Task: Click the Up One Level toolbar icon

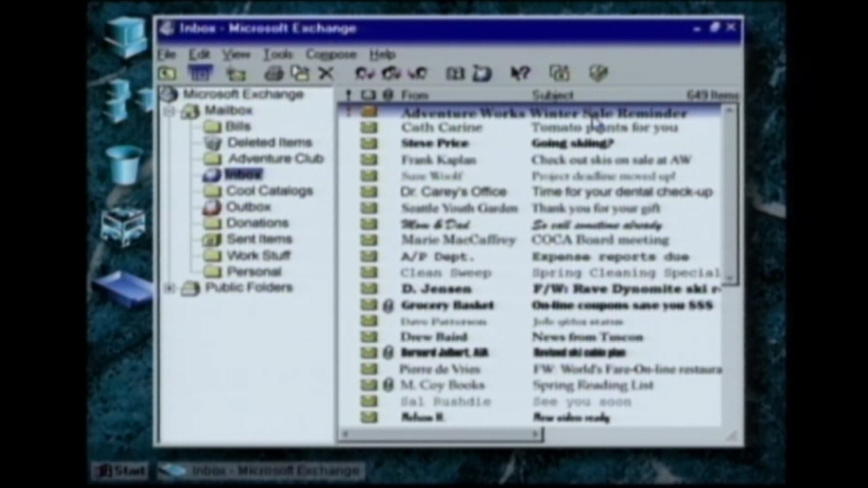Action: [167, 73]
